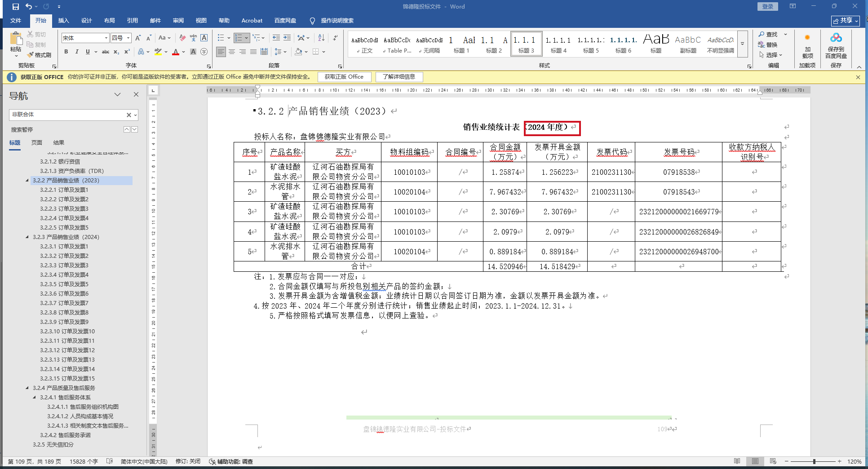Switch to Read Mode view

click(x=737, y=461)
